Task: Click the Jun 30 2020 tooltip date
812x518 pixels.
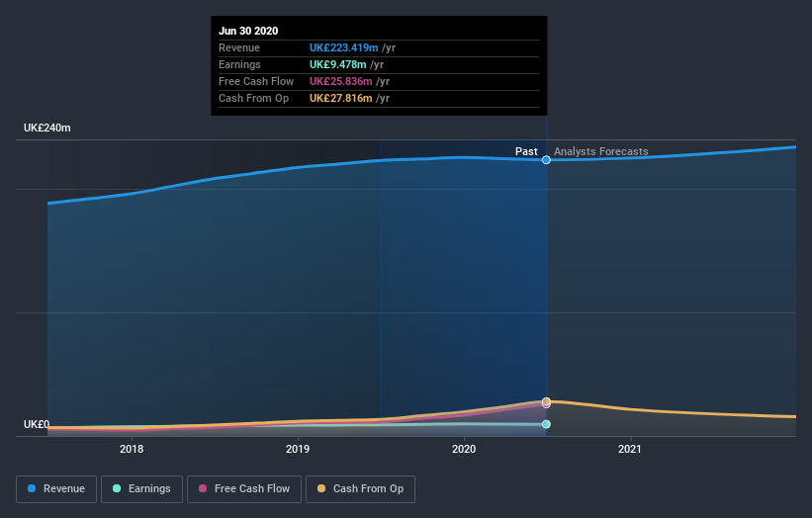Action: tap(248, 31)
